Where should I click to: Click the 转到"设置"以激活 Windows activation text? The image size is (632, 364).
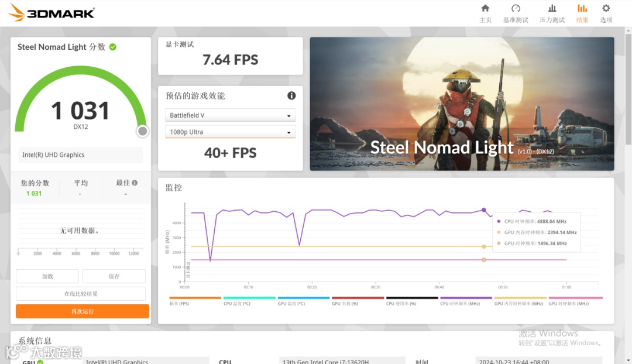point(559,343)
